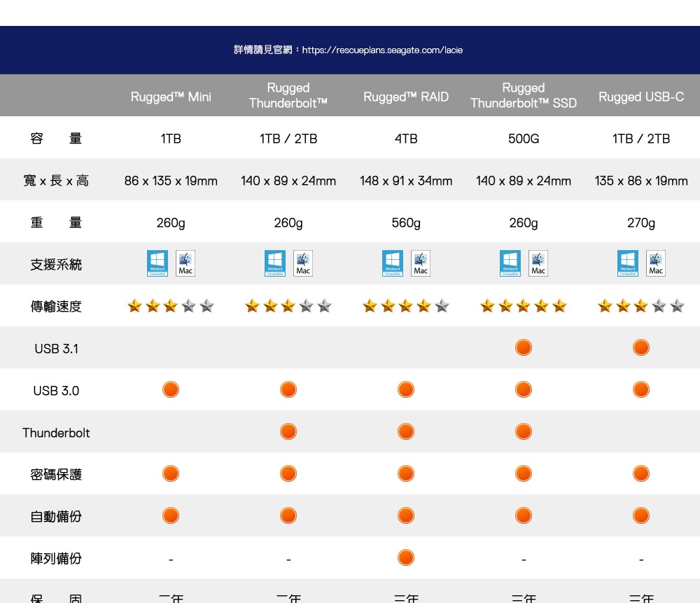Click the USB 3.1 dot for Thunderbolt SSD
Screen dimensions: 700x603
tap(524, 347)
